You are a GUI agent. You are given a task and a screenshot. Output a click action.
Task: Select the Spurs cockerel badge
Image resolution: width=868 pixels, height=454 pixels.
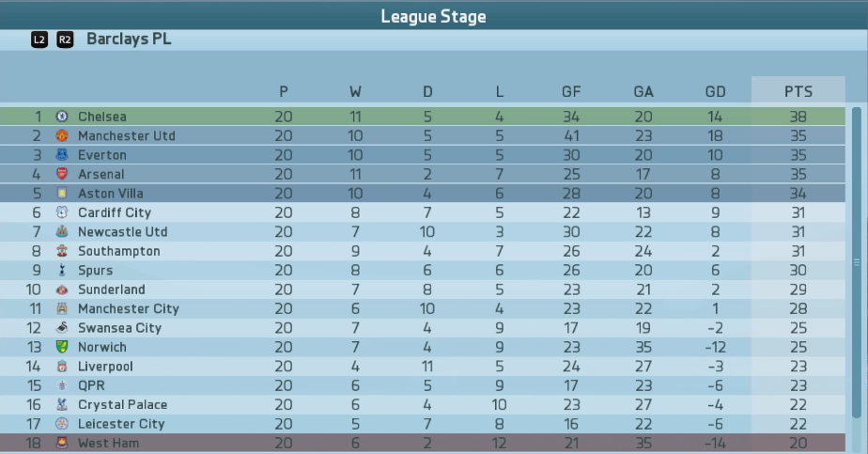point(61,270)
